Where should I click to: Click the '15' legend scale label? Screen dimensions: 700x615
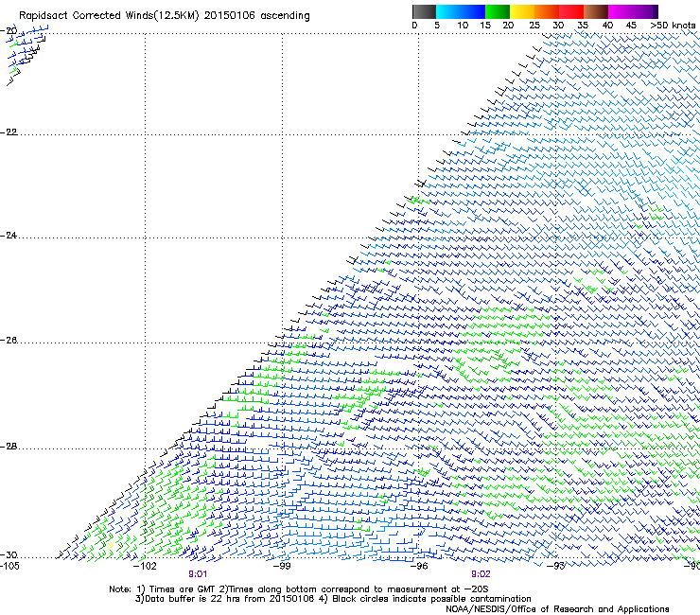pos(485,26)
